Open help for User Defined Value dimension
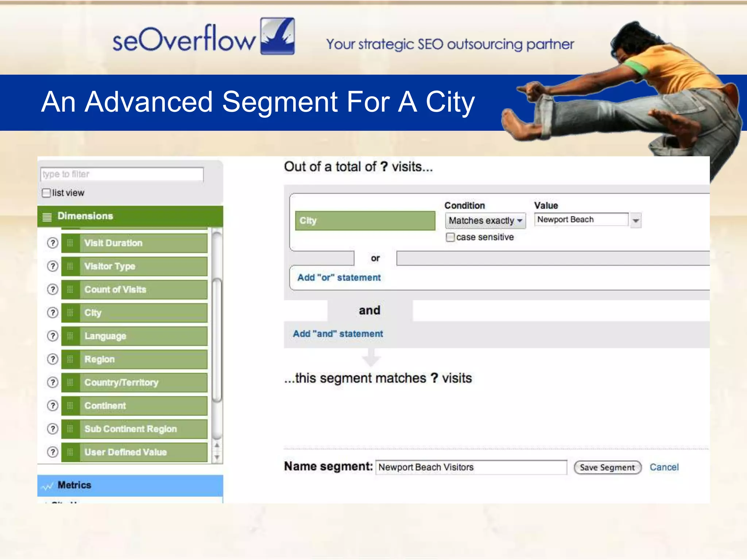 (x=53, y=452)
